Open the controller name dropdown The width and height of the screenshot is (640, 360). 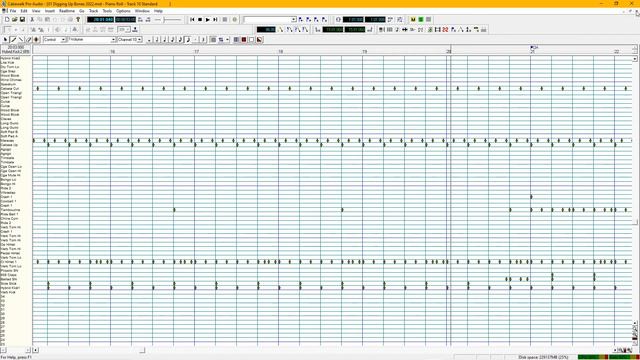(x=113, y=40)
